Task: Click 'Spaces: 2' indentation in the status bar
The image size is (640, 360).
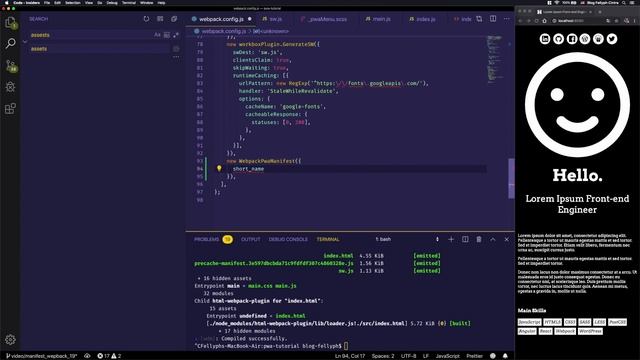Action: 383,356
